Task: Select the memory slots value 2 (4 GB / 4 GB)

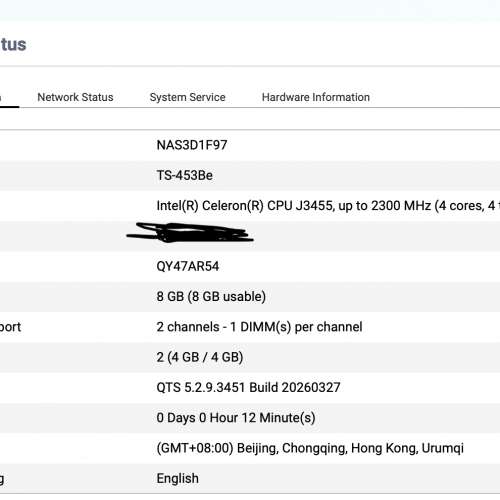Action: [x=200, y=357]
